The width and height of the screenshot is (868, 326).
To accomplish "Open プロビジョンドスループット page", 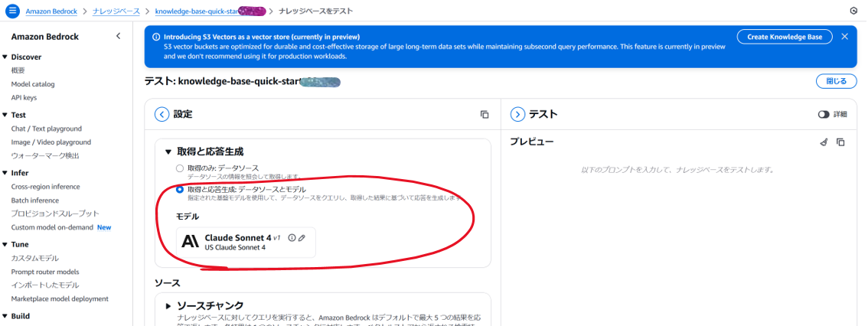I will [x=55, y=214].
